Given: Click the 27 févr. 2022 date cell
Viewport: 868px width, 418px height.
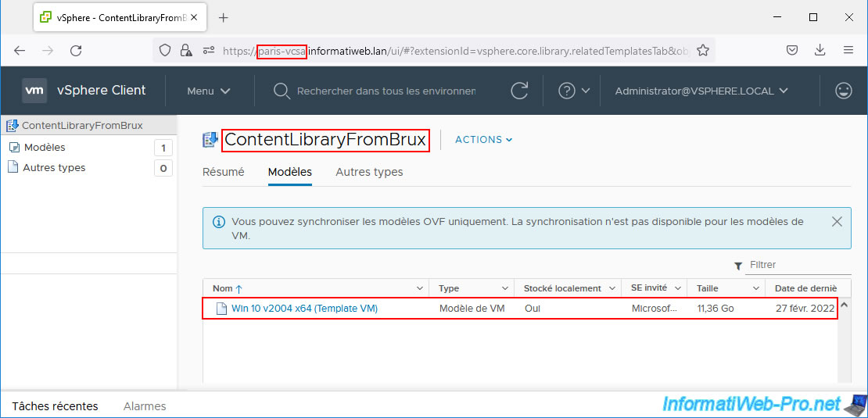Looking at the screenshot, I should tap(805, 309).
